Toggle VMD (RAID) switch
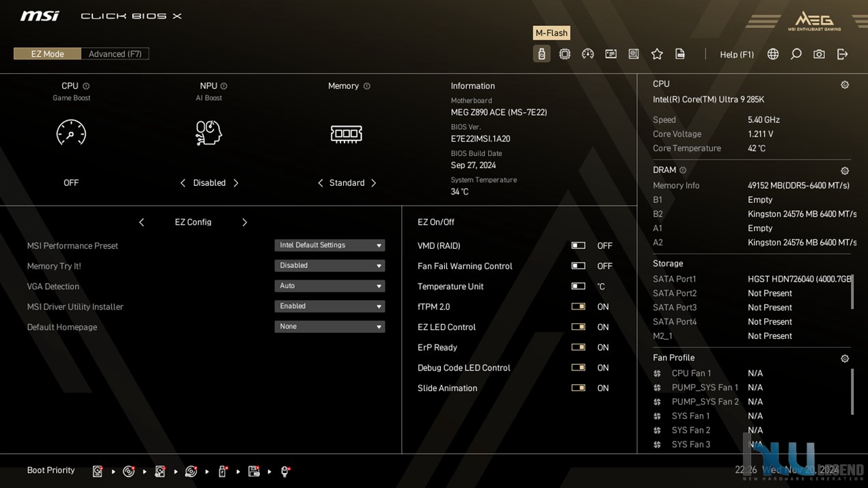 click(x=578, y=245)
